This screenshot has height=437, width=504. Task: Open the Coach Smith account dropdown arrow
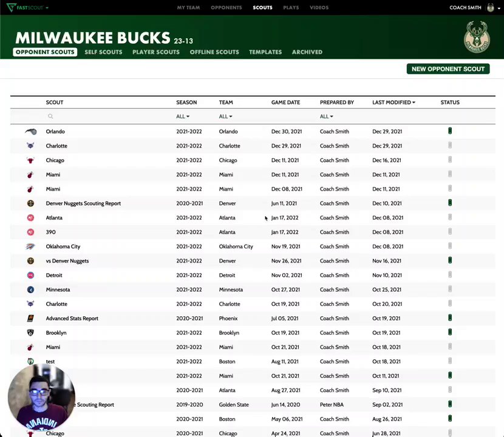tap(499, 8)
